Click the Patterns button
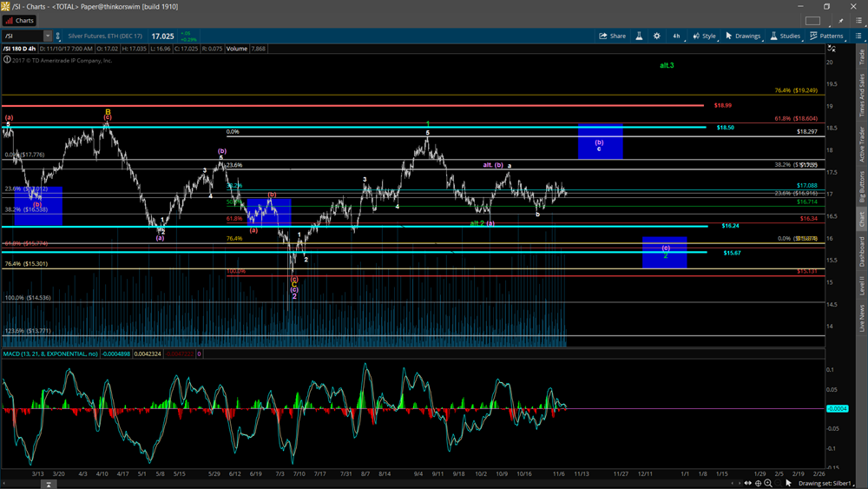Image resolution: width=868 pixels, height=489 pixels. tap(826, 36)
